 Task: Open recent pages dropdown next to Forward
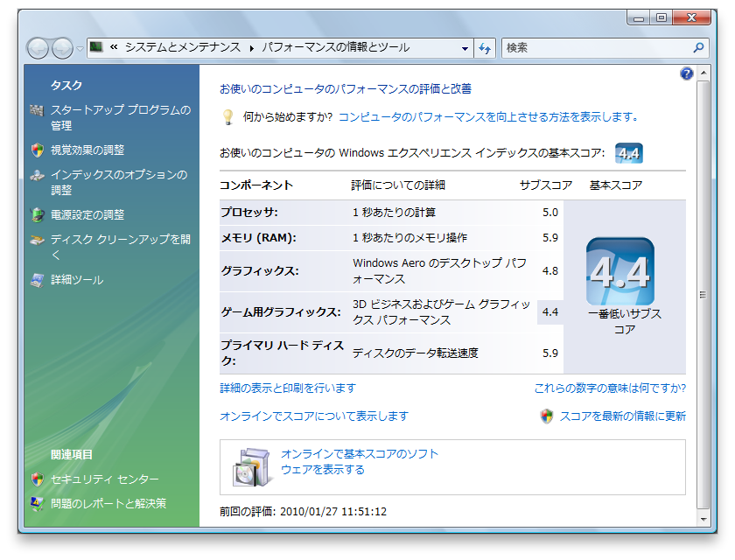pos(80,49)
